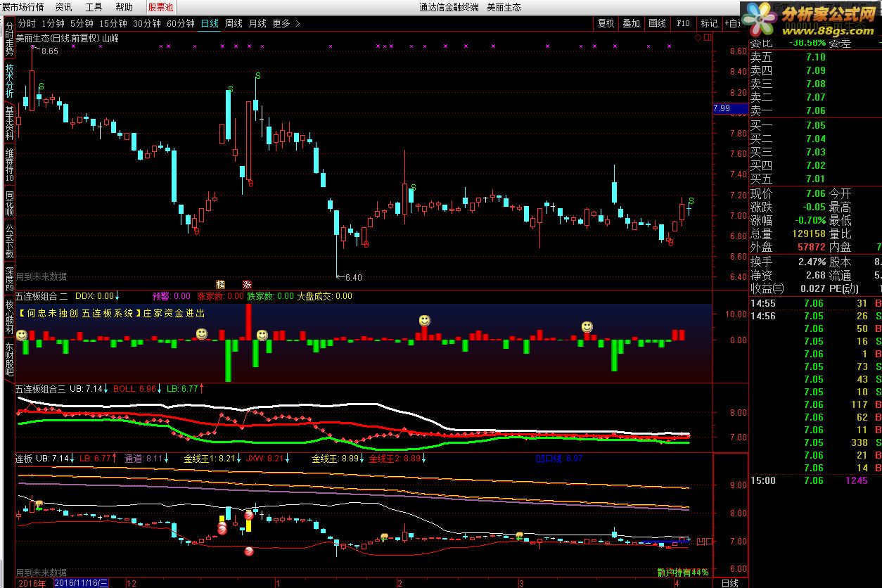Image resolution: width=882 pixels, height=588 pixels.
Task: Click the 涨 marker icon below the chart
Action: (x=247, y=285)
